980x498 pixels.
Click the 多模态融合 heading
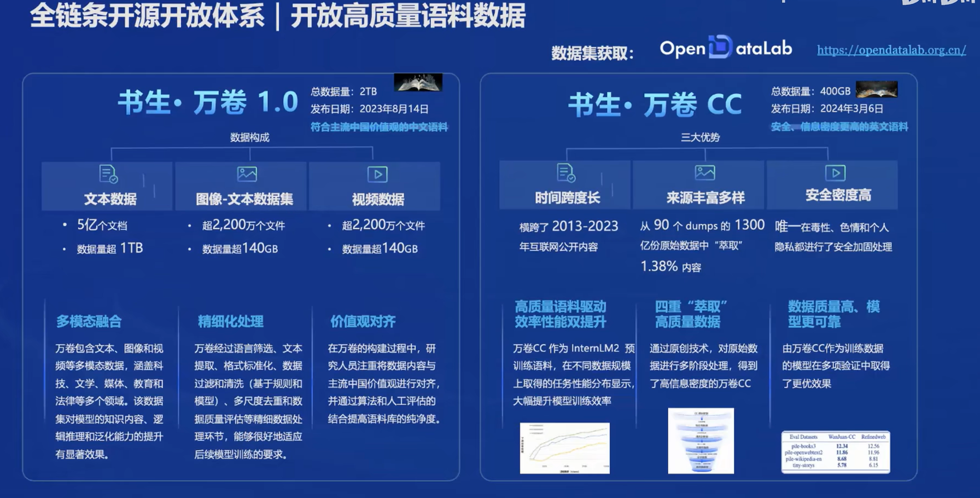(x=89, y=321)
